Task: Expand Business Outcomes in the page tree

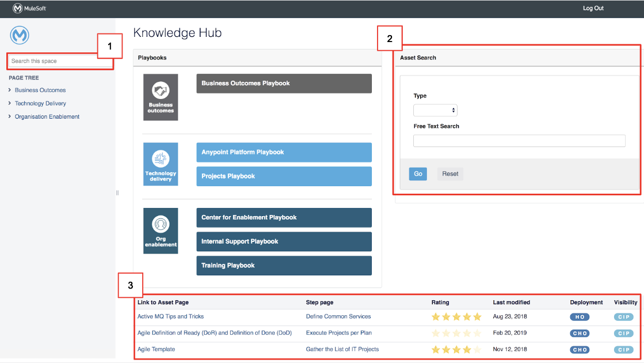Action: tap(9, 90)
